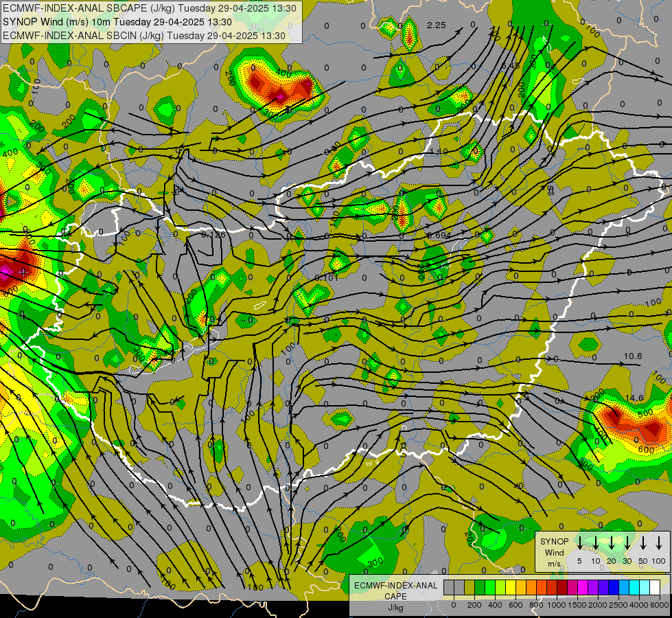
Task: Click the 'ECMWF-INDEX-ANAL CAPE J/kg' legend title
Action: pos(395,597)
